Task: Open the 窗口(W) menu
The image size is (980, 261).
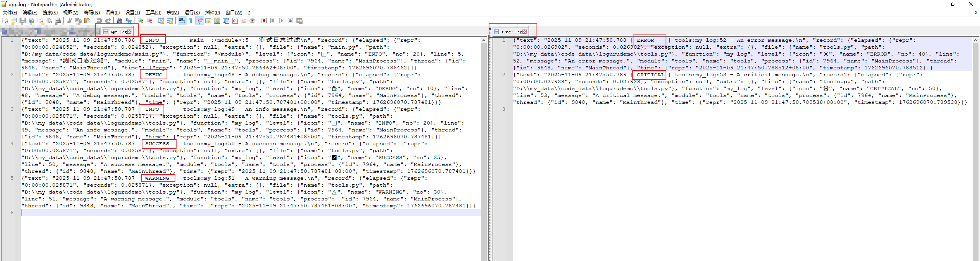Action: 234,13
